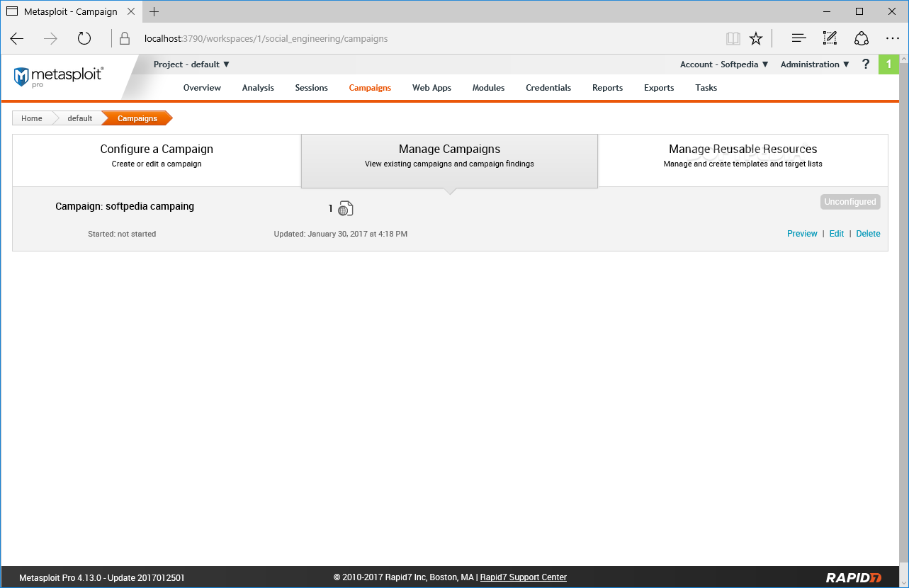The width and height of the screenshot is (909, 588).
Task: Click the Make a Web Note icon
Action: [830, 38]
